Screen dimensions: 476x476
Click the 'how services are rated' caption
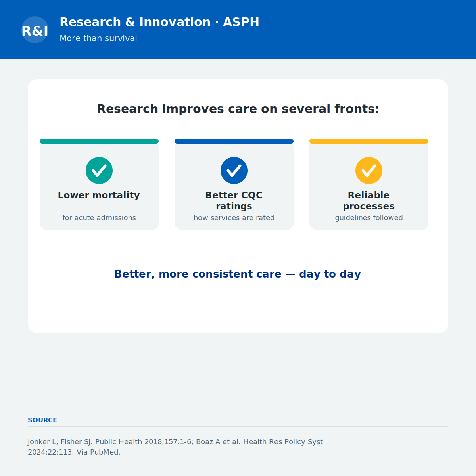pos(234,218)
